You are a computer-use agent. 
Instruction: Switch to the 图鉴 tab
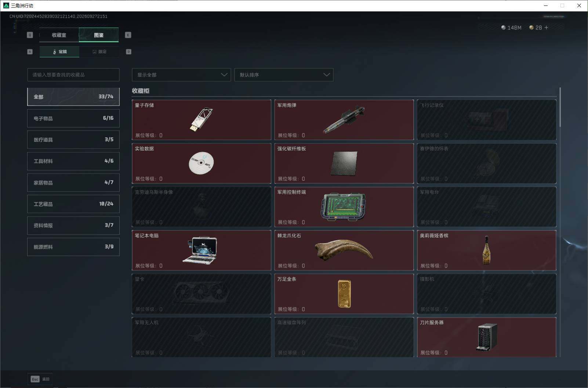(99, 35)
